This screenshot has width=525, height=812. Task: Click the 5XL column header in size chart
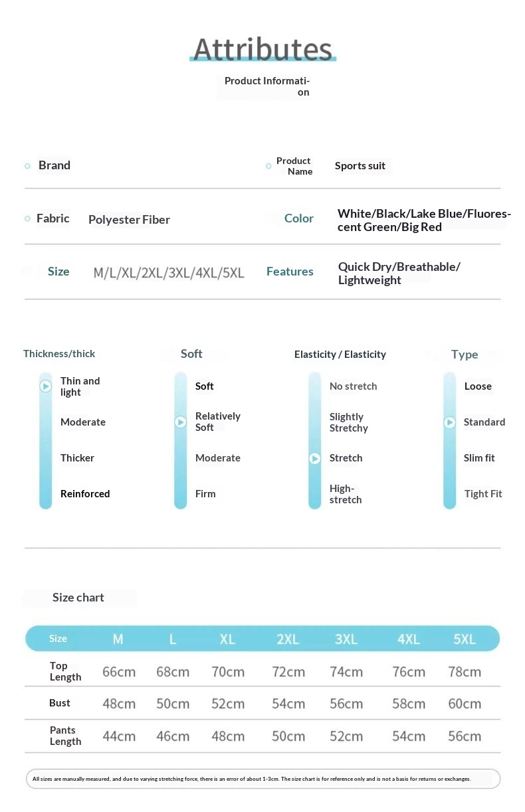[465, 639]
